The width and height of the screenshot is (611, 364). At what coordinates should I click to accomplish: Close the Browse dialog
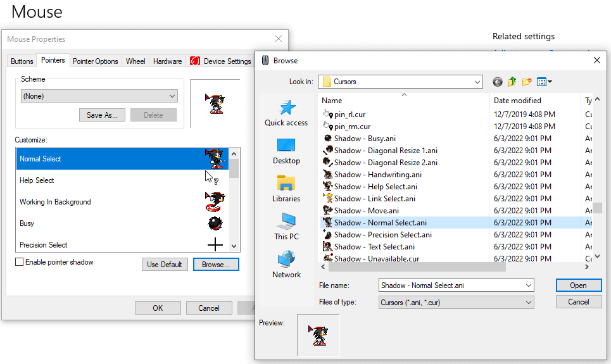(x=596, y=60)
